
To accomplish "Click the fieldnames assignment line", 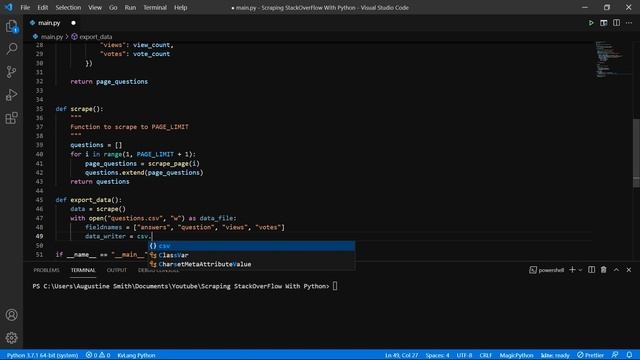I will point(185,227).
